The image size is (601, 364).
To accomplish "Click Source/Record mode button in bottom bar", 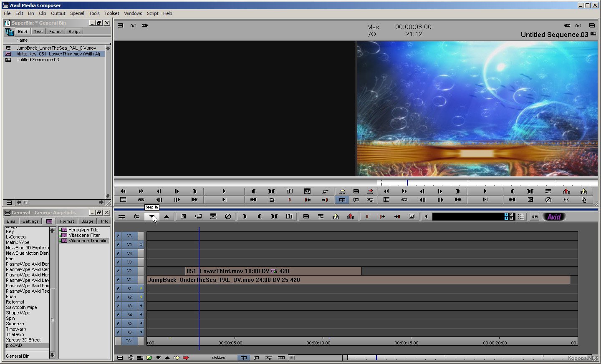I will [x=243, y=358].
